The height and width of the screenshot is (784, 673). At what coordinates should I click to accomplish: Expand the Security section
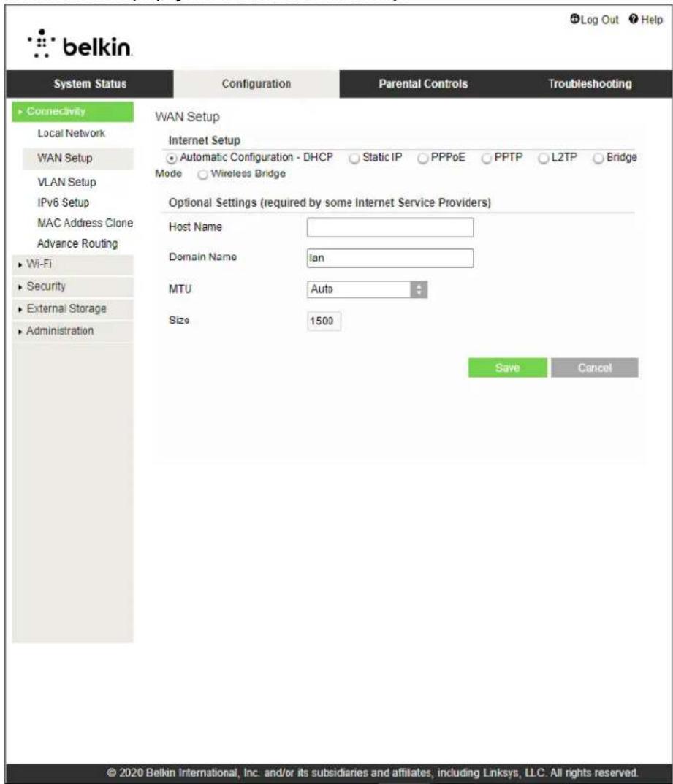[73, 286]
